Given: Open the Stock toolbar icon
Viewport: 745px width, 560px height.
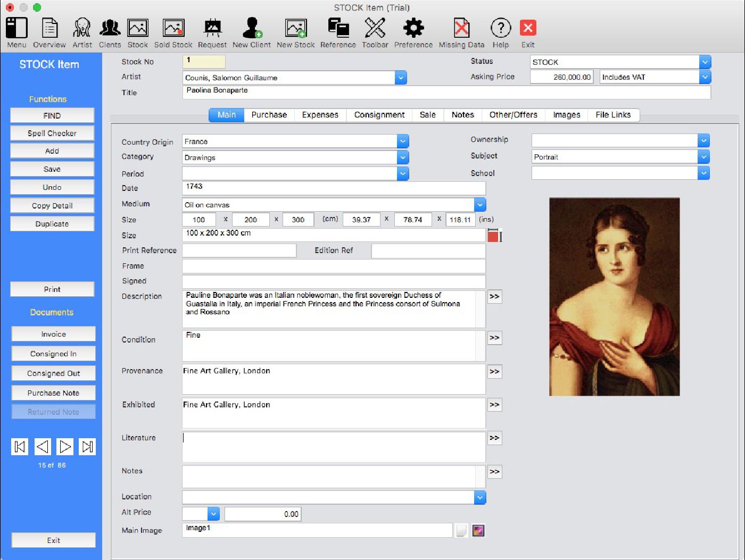Looking at the screenshot, I should (137, 33).
